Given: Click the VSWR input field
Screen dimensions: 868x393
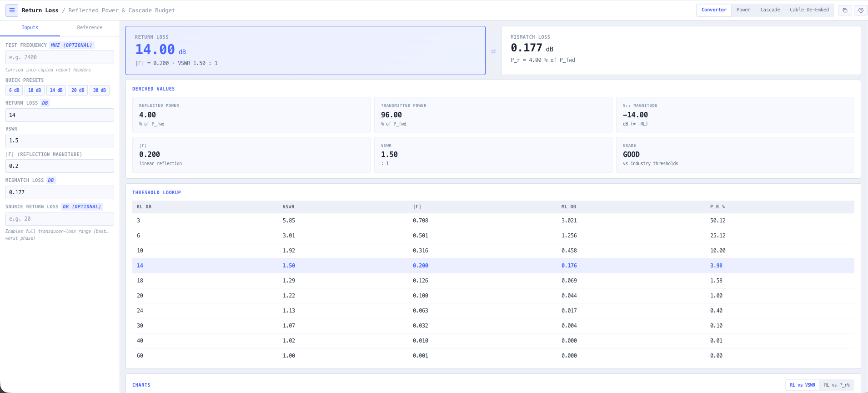Looking at the screenshot, I should (x=60, y=141).
